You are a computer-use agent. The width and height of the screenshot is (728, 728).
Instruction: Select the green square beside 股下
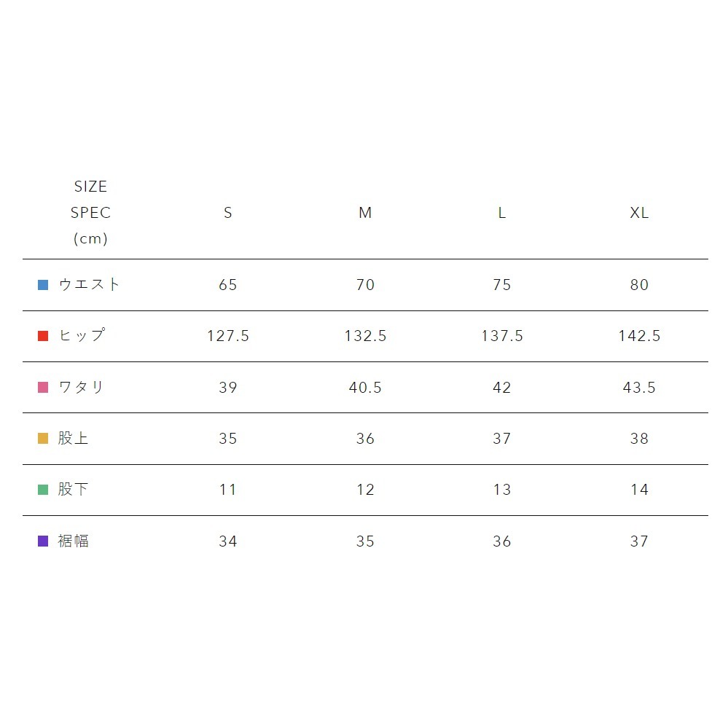tap(43, 490)
